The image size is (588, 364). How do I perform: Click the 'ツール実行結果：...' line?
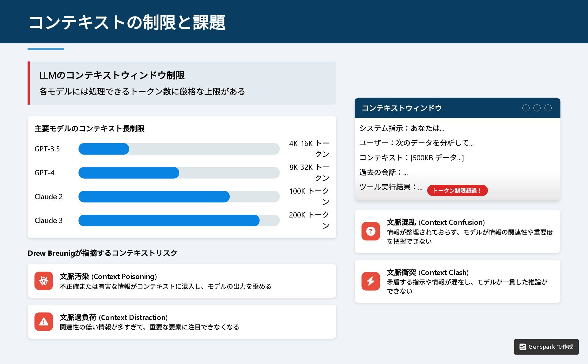point(391,187)
